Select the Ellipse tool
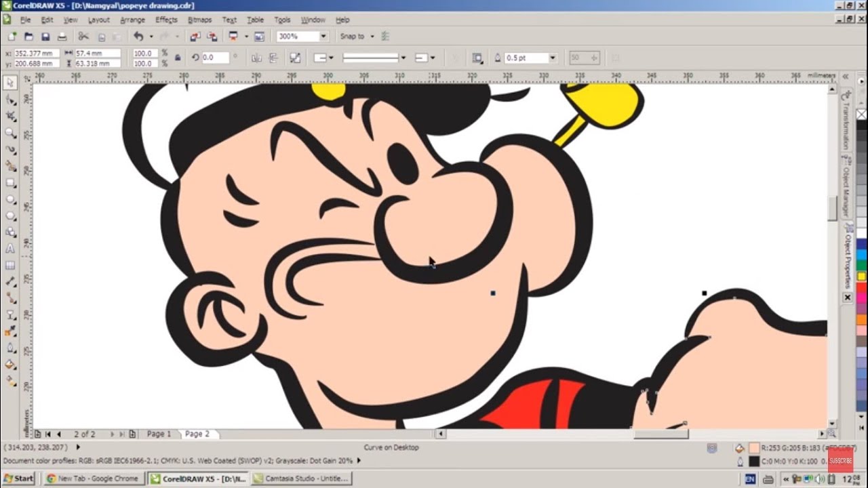Image resolution: width=868 pixels, height=488 pixels. [10, 199]
